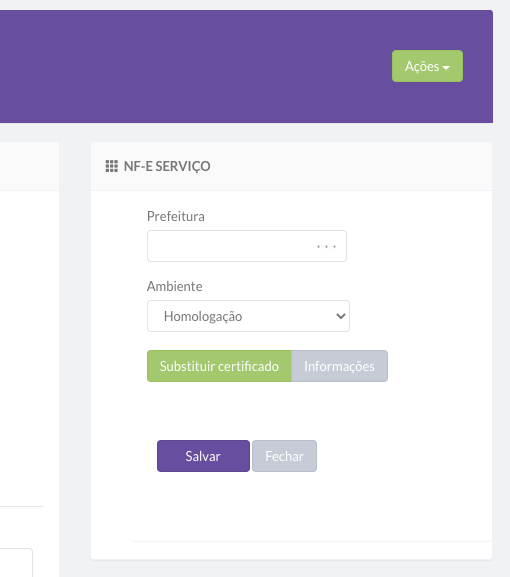This screenshot has width=510, height=577.
Task: Click the three dots in Prefeitura field
Action: 326,247
